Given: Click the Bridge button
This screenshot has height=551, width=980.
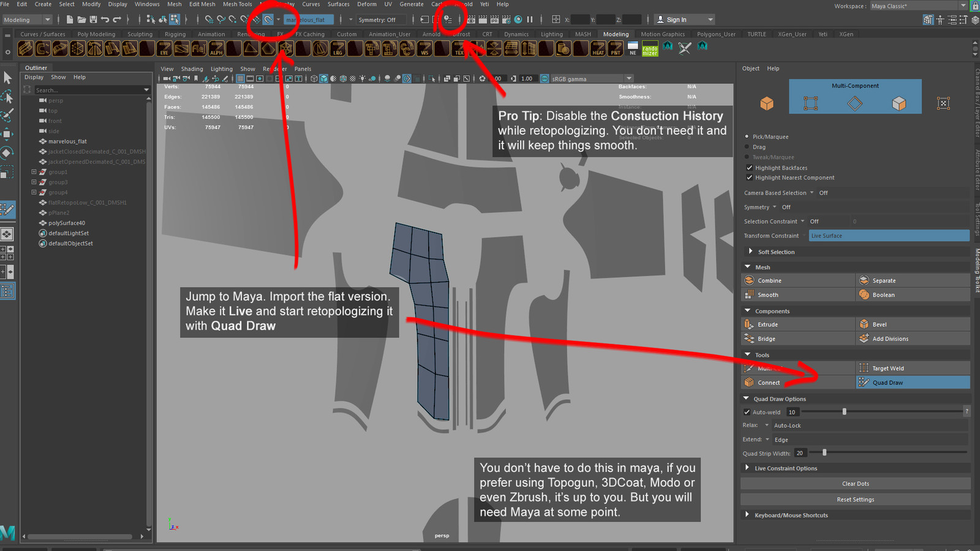Looking at the screenshot, I should tap(797, 339).
